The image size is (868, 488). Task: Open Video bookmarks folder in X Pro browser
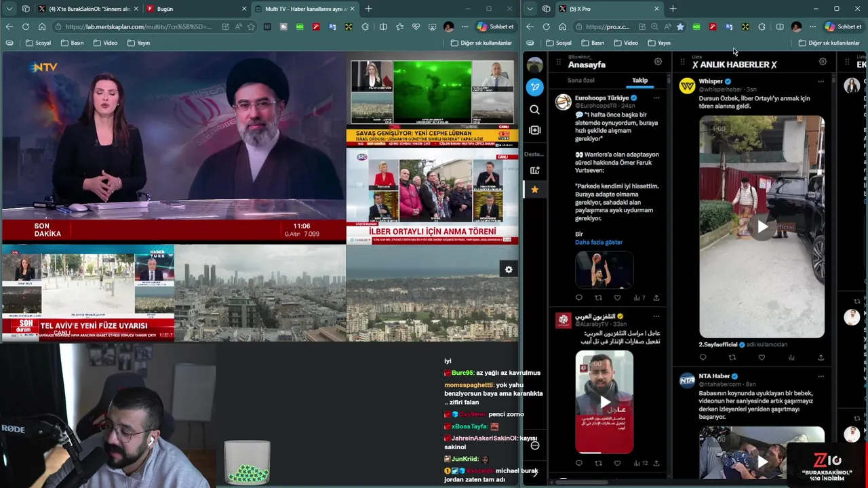625,43
